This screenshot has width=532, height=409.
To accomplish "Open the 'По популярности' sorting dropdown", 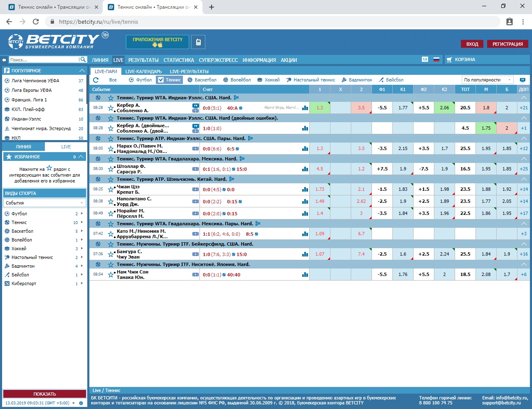I will (488, 80).
